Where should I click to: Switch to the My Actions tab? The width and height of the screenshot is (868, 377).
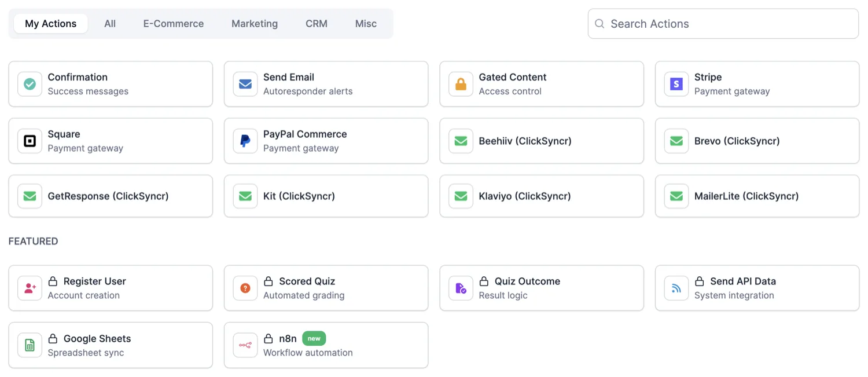pos(51,24)
